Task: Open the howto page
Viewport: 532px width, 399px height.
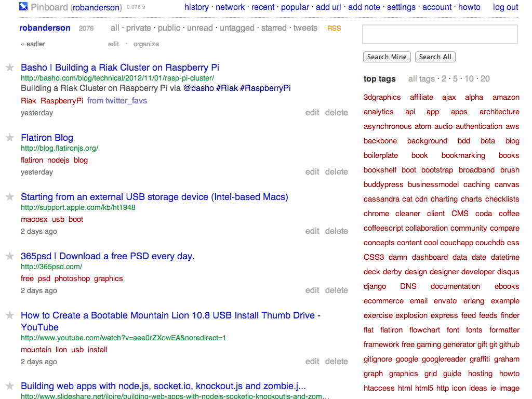Action: (469, 7)
